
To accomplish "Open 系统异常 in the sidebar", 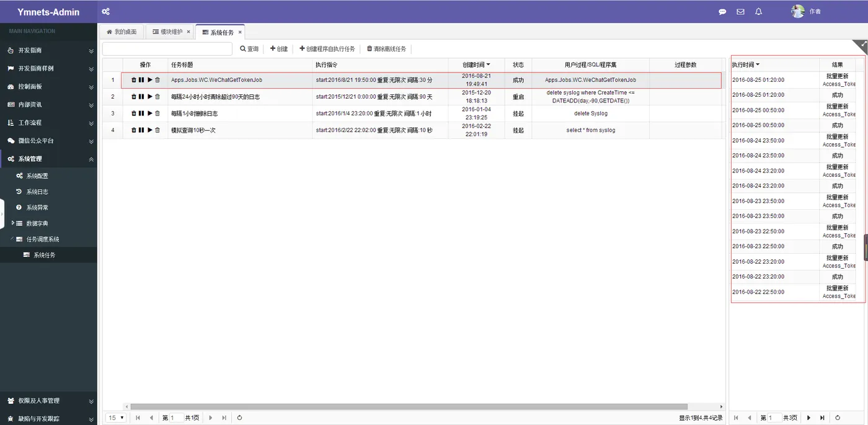I will click(37, 207).
